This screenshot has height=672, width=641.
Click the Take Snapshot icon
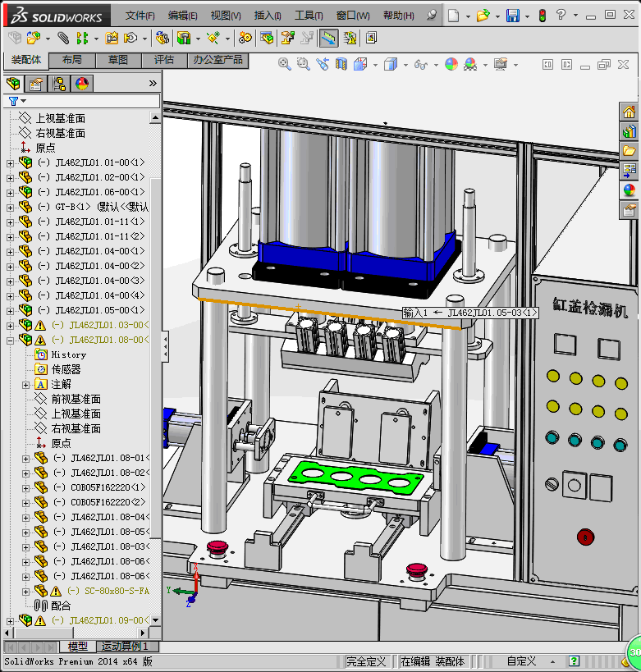click(371, 38)
